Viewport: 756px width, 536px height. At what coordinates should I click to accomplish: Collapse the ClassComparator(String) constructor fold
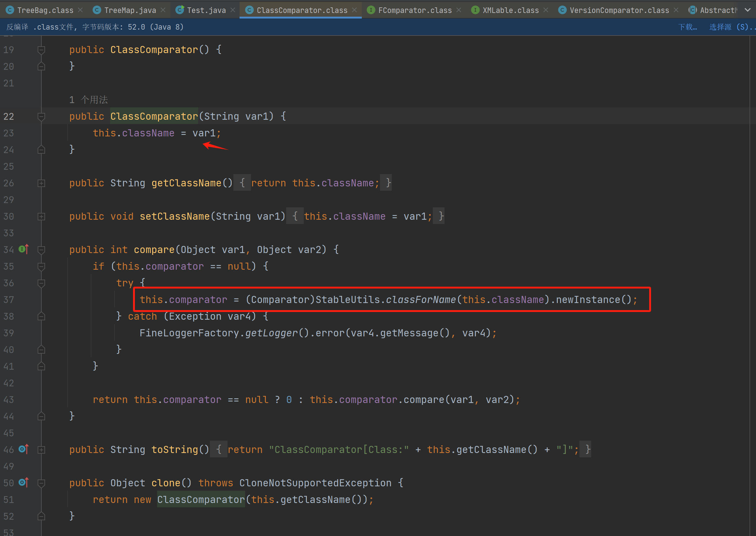[x=41, y=117]
